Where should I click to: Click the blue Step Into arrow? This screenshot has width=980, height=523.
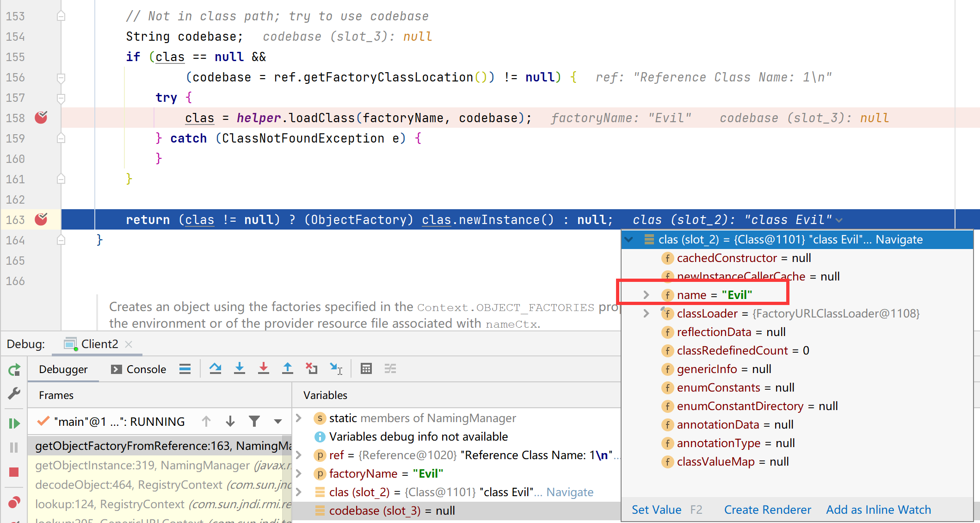coord(239,369)
